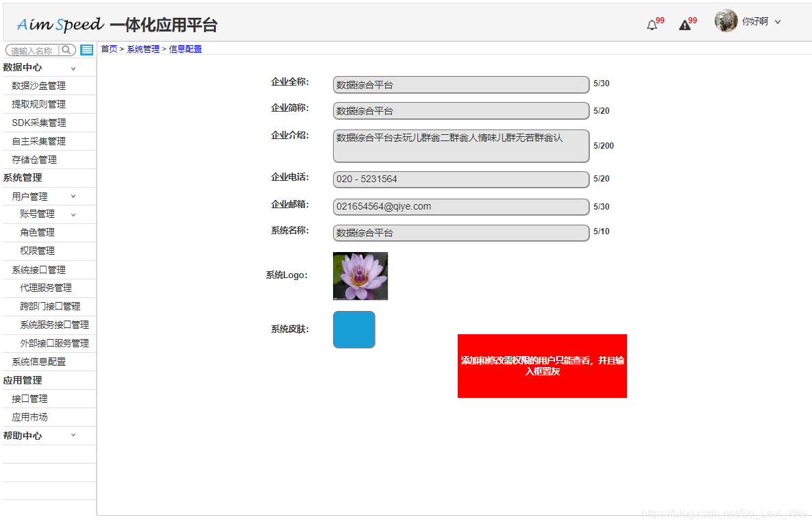
Task: Click the search magnifier icon
Action: 66,50
